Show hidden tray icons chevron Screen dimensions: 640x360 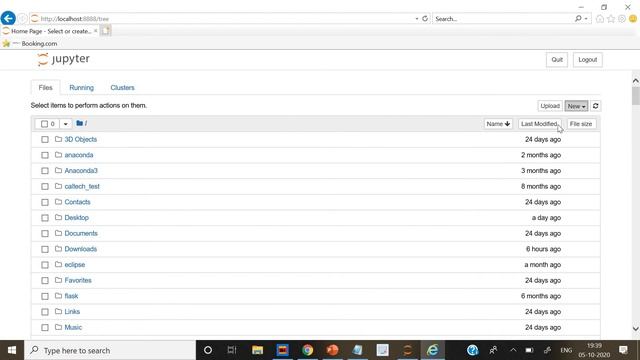click(x=513, y=350)
